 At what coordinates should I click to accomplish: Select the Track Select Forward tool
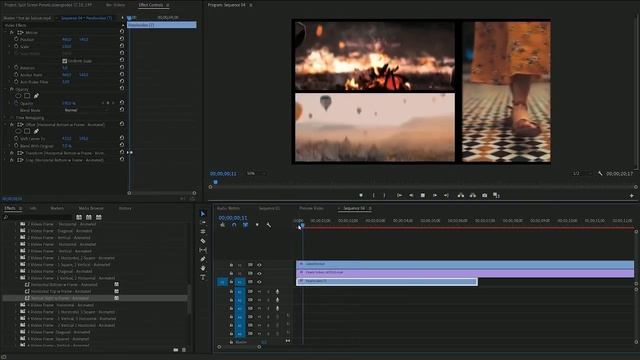(203, 222)
